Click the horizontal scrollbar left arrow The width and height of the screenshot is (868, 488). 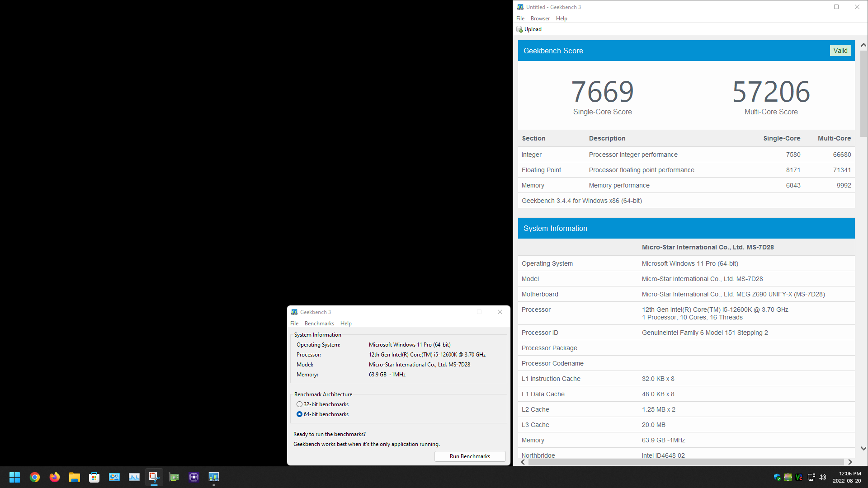point(523,462)
